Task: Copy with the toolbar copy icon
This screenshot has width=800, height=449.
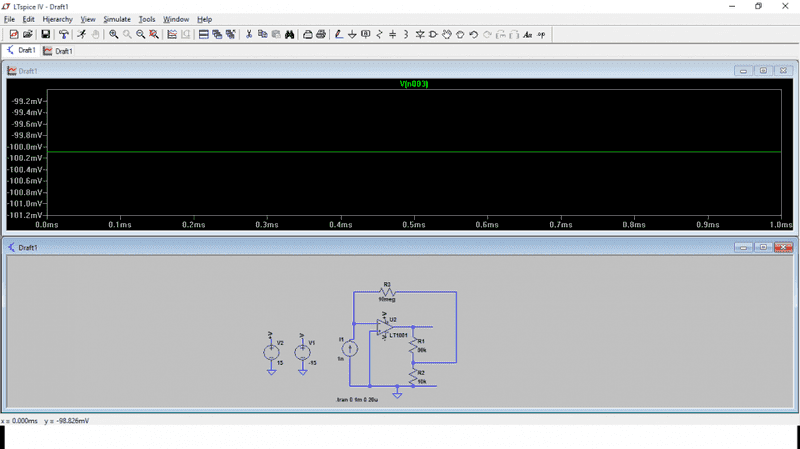Action: coord(263,34)
